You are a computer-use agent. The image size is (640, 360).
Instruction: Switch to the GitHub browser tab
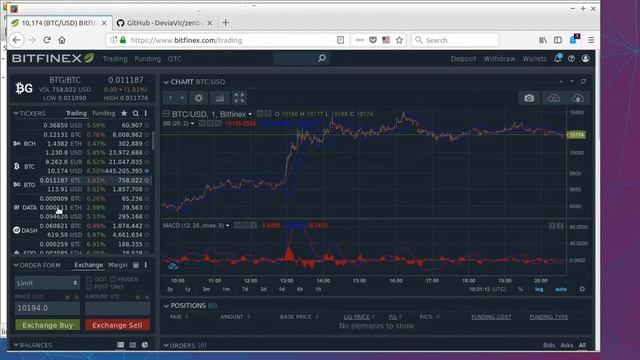[x=164, y=23]
